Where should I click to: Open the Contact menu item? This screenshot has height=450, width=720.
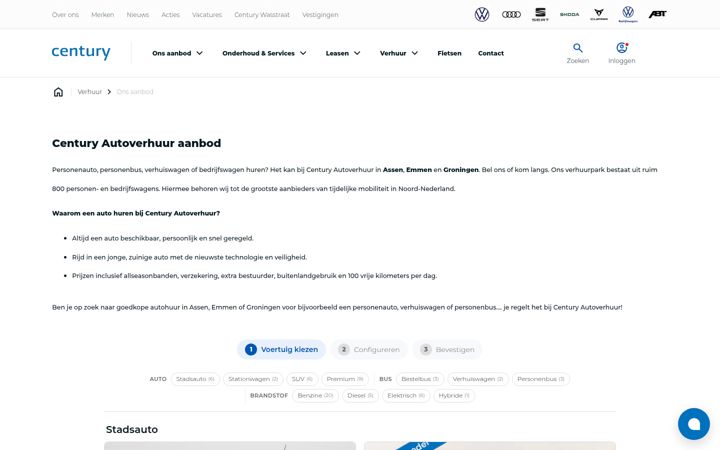[x=491, y=53]
